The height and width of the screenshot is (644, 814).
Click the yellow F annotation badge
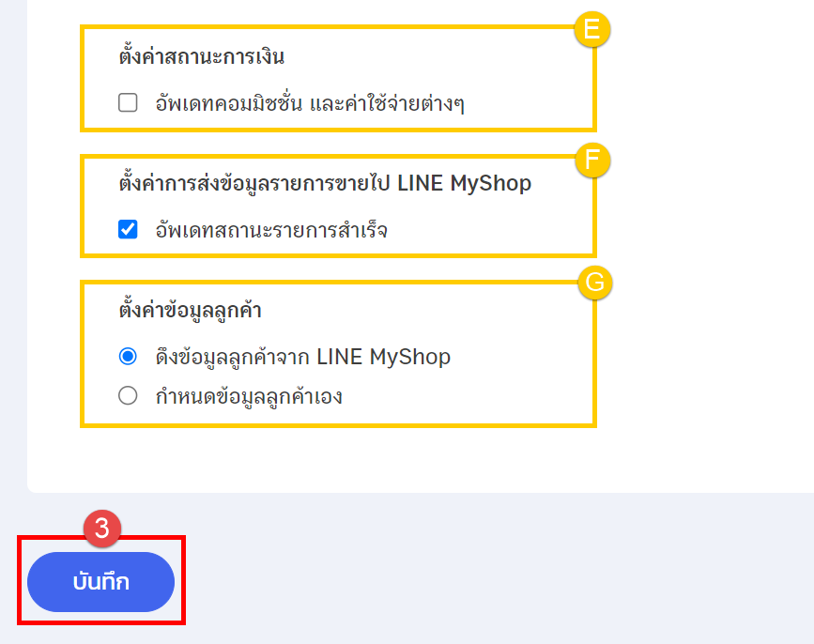pos(592,160)
